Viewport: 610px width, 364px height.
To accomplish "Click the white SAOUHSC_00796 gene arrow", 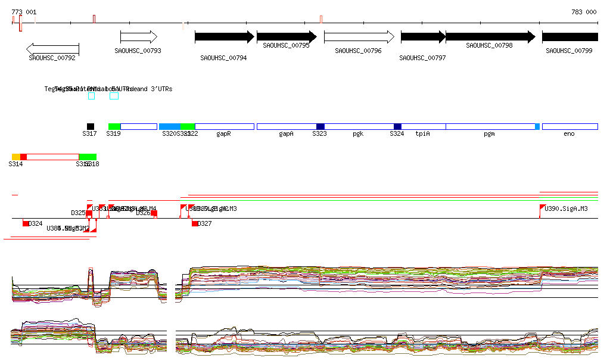I will point(359,37).
